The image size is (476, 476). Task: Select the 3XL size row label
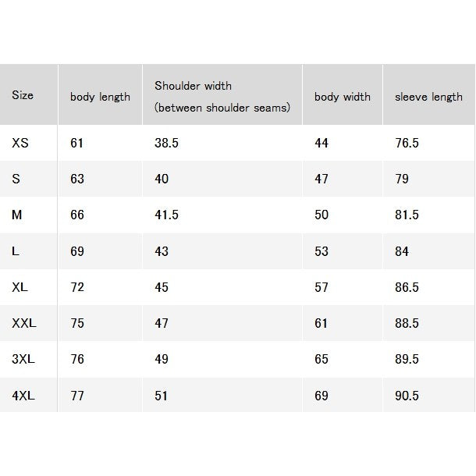tap(23, 359)
